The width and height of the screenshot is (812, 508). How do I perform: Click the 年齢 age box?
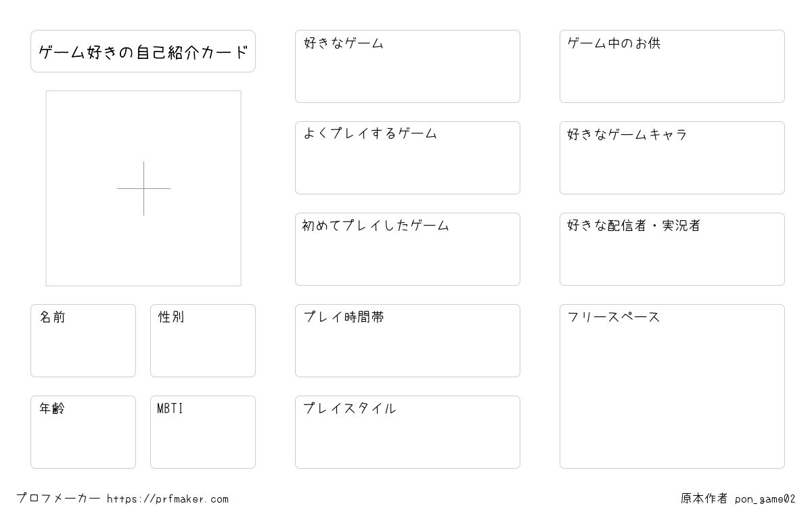[x=83, y=432]
